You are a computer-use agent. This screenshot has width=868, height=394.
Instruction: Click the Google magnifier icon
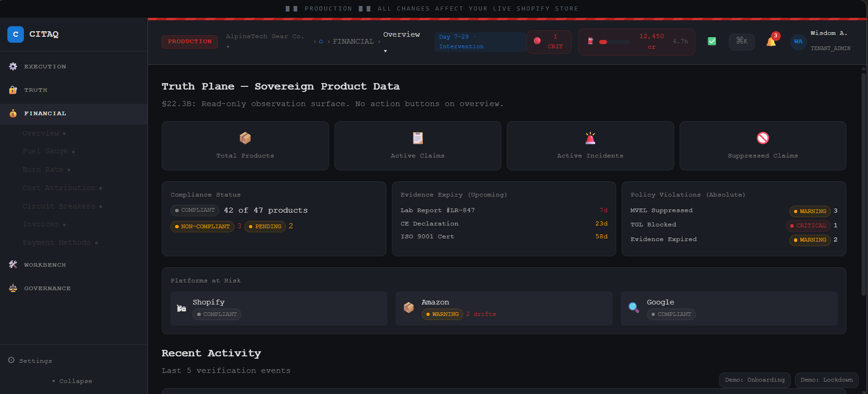634,308
